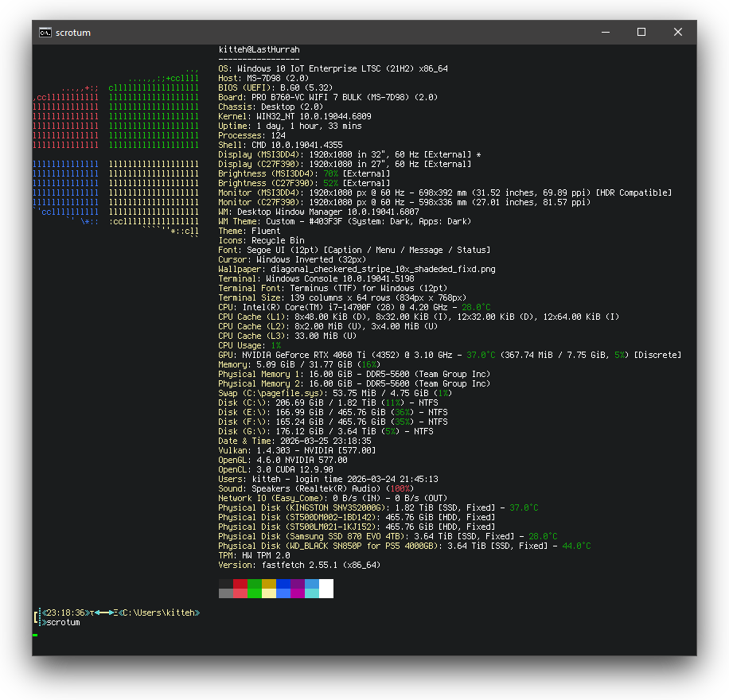Click the CPU Cache (L1) line
This screenshot has height=700, width=729.
[419, 316]
